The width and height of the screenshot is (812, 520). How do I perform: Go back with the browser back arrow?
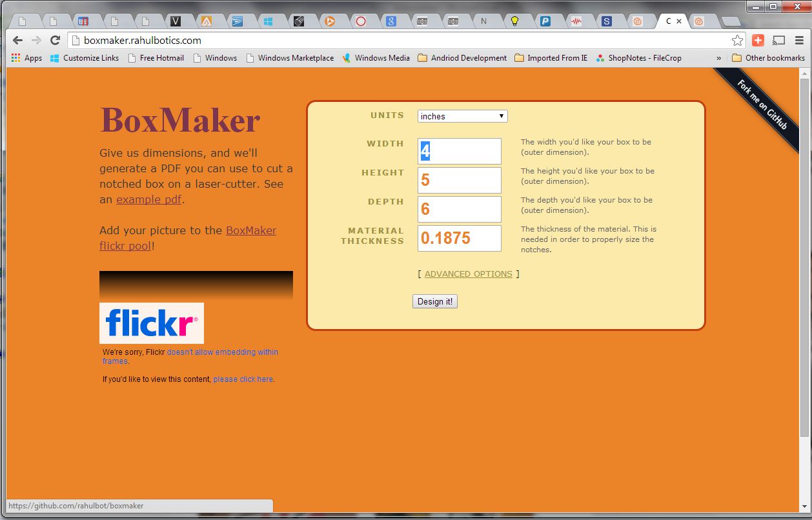[x=17, y=40]
